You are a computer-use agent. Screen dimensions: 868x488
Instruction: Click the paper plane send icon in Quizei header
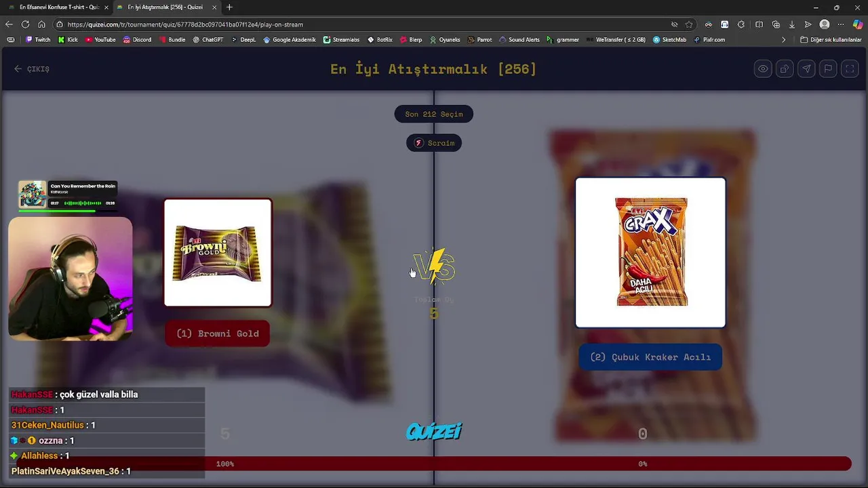(806, 68)
